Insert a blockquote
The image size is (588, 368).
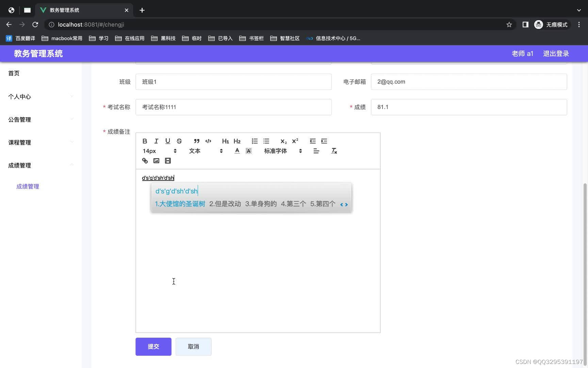pos(197,141)
